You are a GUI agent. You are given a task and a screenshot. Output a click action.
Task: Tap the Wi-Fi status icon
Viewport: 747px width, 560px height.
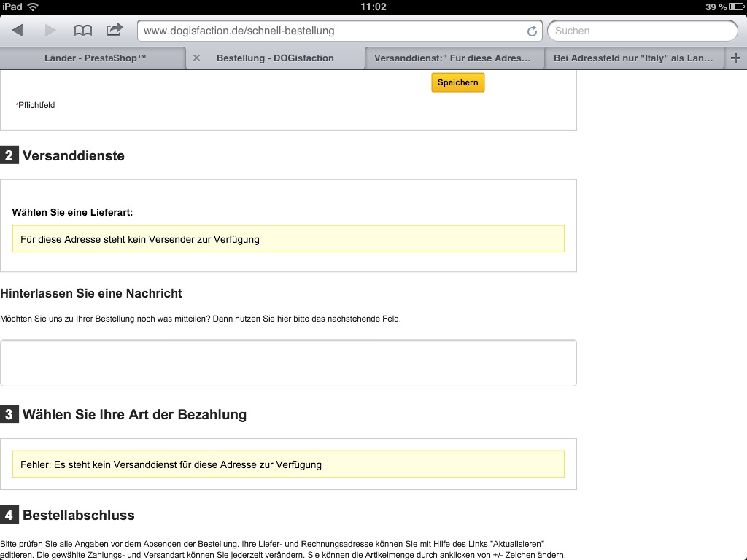(33, 7)
